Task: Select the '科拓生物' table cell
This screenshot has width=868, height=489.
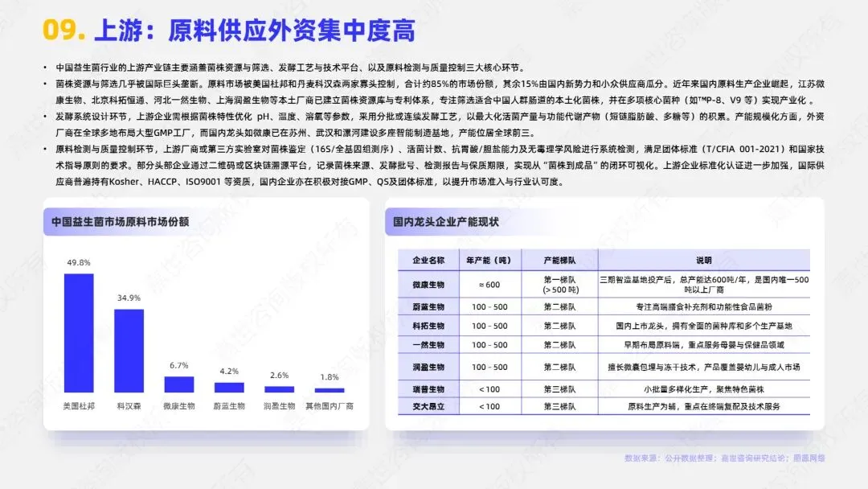Action: [x=428, y=327]
